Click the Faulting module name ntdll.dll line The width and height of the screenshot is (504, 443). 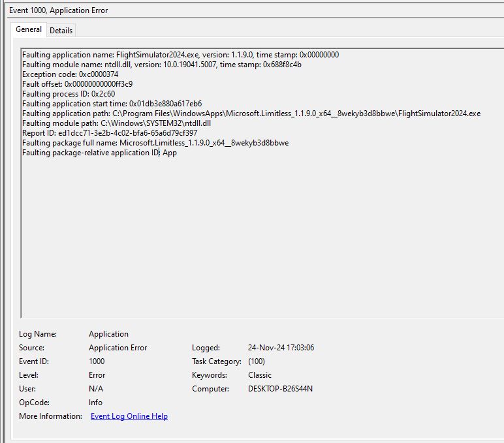point(162,65)
